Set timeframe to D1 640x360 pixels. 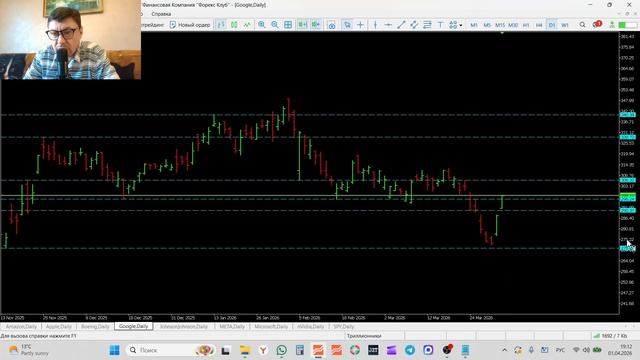(552, 25)
